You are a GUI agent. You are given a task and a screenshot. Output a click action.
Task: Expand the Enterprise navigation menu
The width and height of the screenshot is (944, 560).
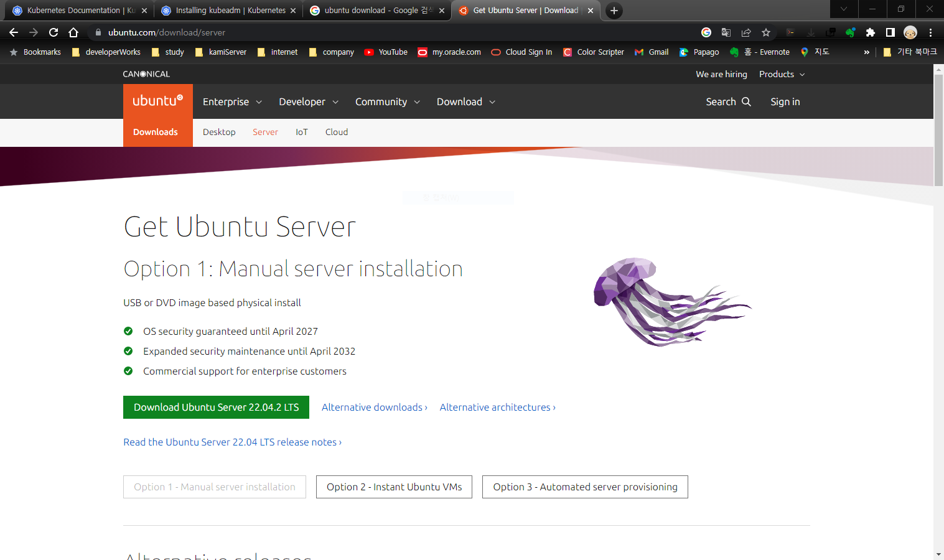point(232,101)
